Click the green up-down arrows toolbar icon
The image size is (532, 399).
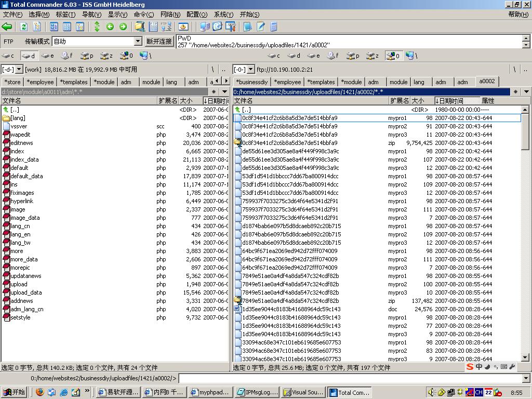pyautogui.click(x=97, y=27)
